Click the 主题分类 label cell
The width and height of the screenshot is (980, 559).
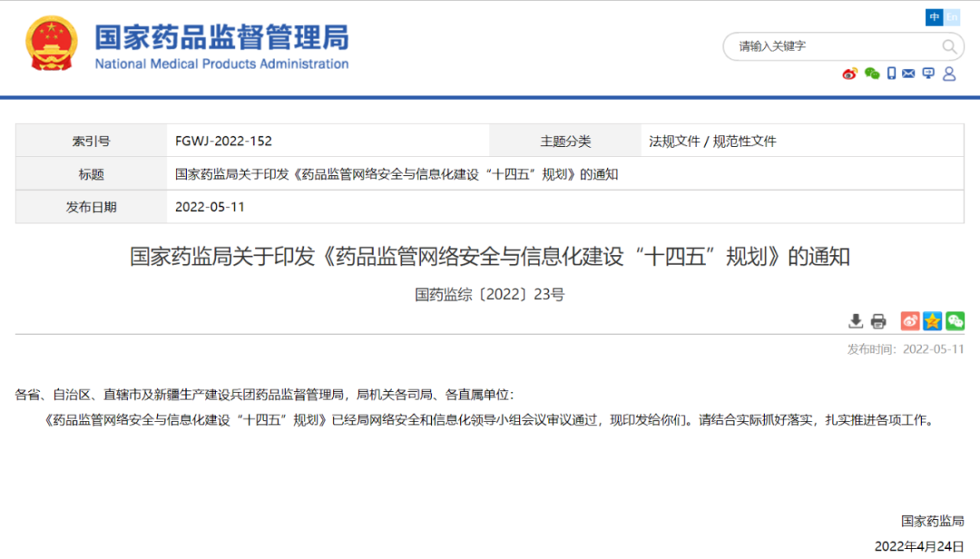point(565,141)
